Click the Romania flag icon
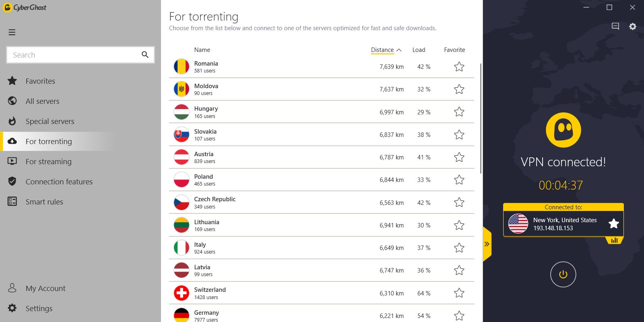 182,67
